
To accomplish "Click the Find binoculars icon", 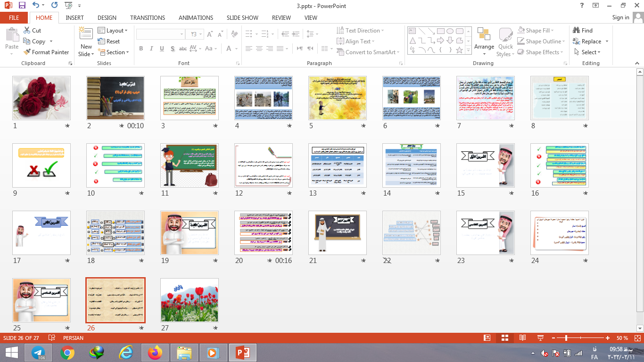I will click(576, 30).
